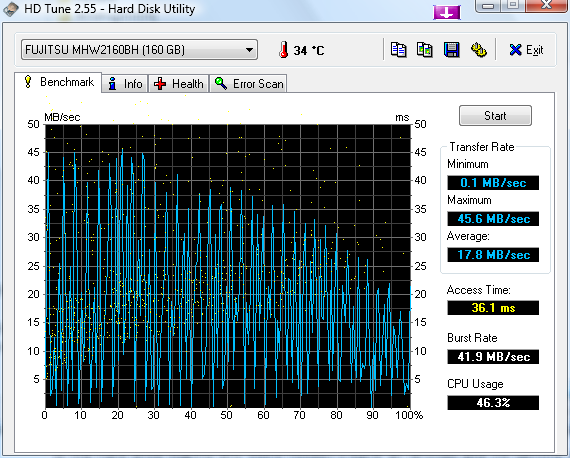Copy screenshot to clipboard icon

pos(425,50)
